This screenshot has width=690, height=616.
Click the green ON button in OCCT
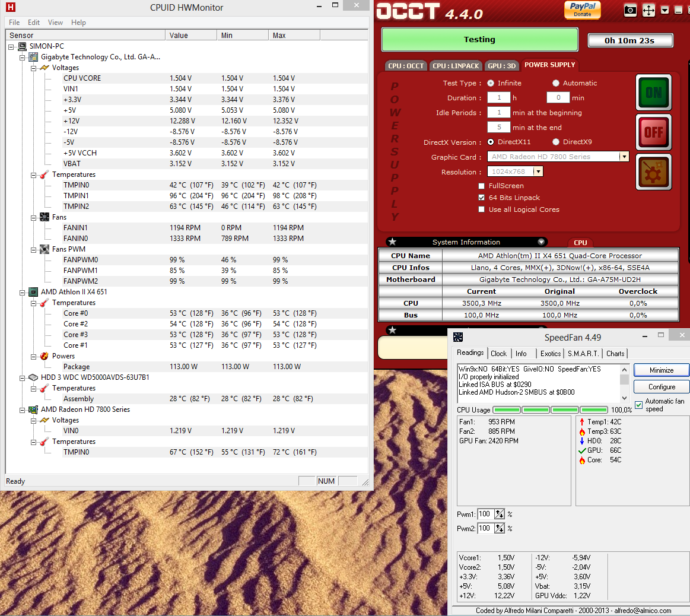653,92
